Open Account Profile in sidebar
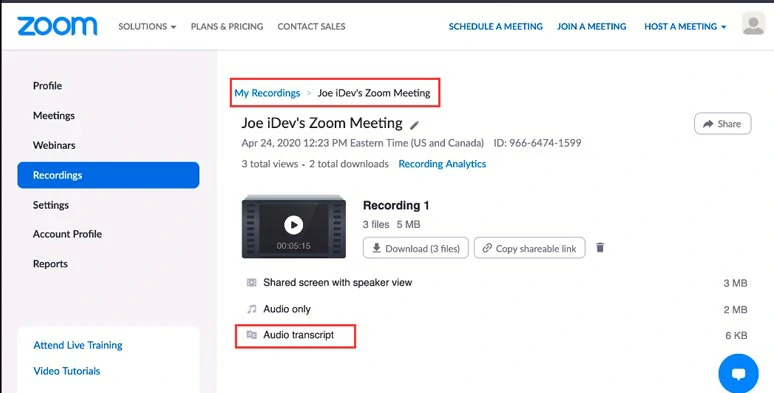The image size is (774, 393). tap(67, 234)
